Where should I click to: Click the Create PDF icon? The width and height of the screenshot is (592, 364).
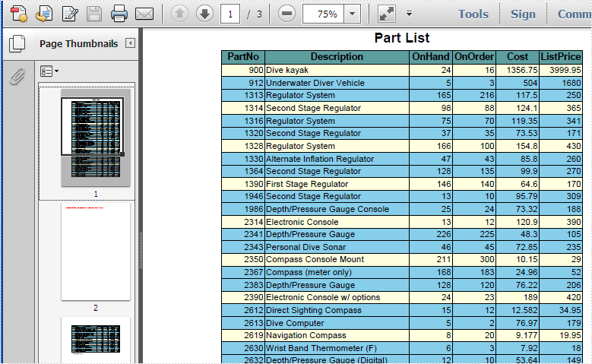point(19,14)
